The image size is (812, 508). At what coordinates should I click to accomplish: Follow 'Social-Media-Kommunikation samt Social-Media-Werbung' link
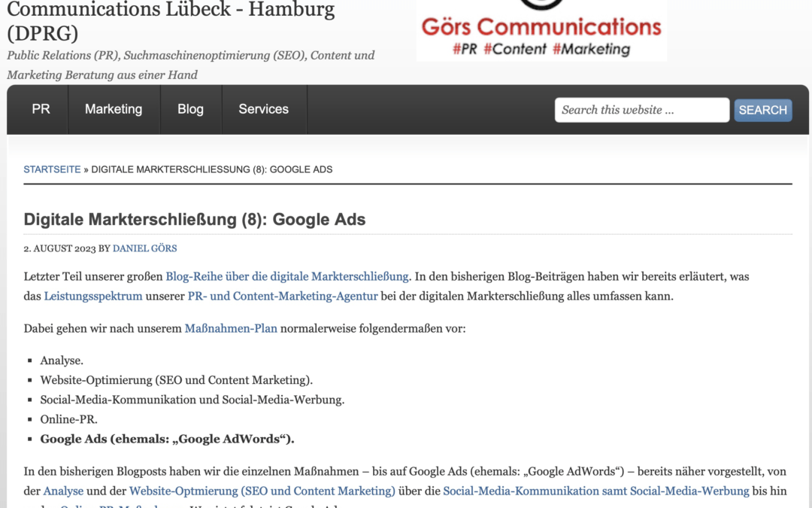point(596,491)
